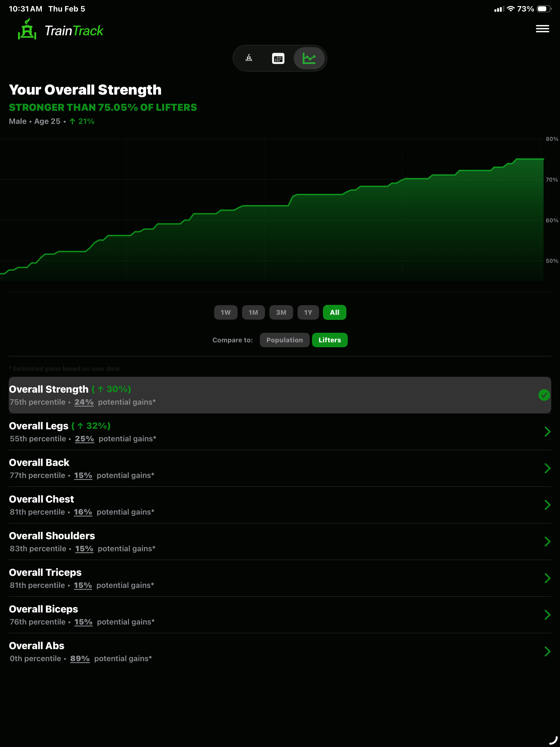Tap the 25% Legs potential gains link
Screen dimensions: 560x747
coord(84,439)
